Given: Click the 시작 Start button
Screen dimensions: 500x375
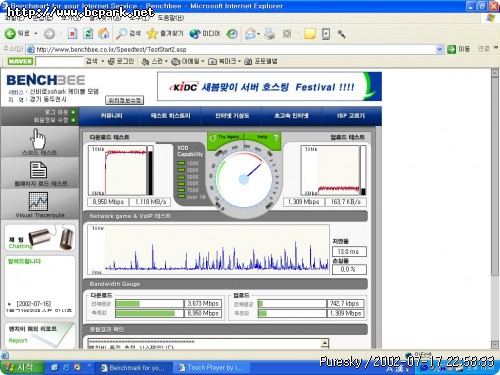Looking at the screenshot, I should pyautogui.click(x=22, y=367).
